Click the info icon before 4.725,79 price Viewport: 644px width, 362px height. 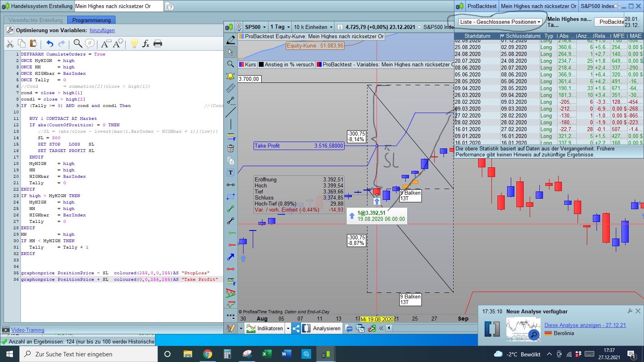[x=340, y=27]
